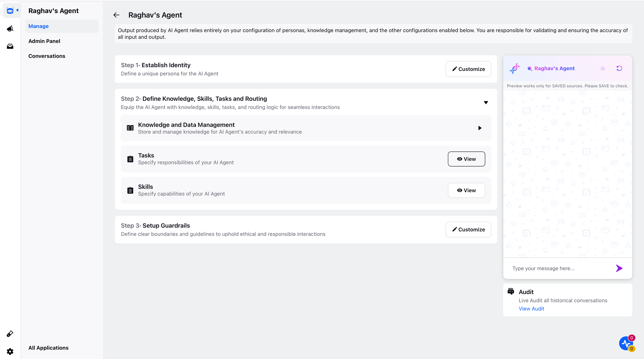The image size is (644, 359).
Task: Click View button for Tasks
Action: 466,159
